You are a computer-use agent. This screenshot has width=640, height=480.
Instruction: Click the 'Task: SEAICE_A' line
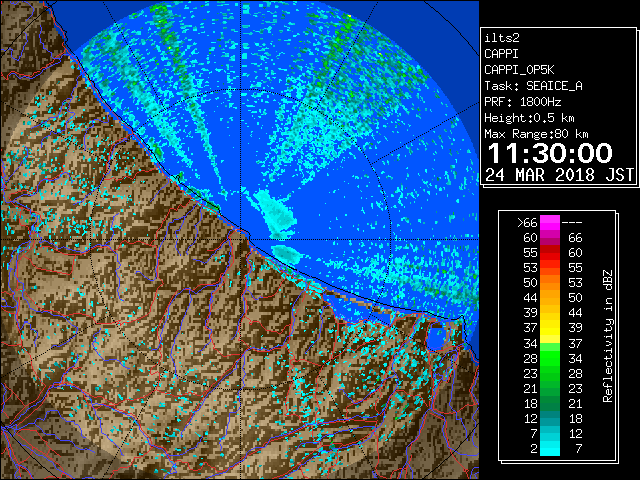[x=533, y=86]
